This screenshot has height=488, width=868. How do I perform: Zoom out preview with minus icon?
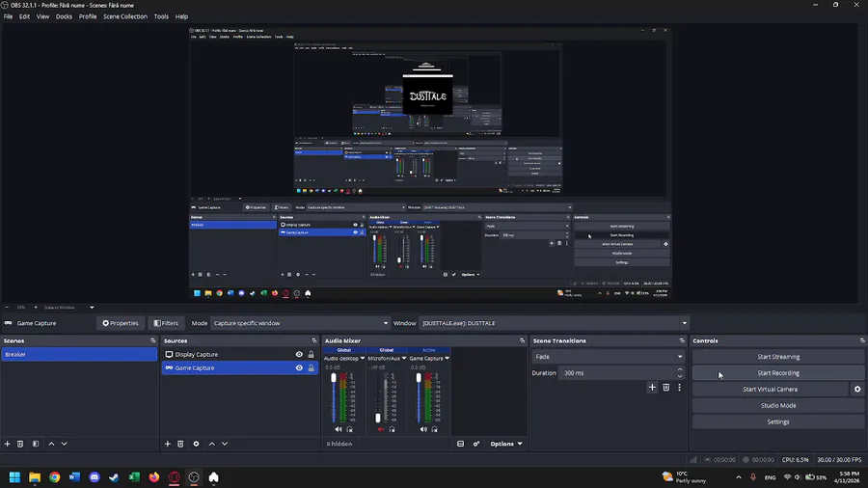(x=7, y=307)
